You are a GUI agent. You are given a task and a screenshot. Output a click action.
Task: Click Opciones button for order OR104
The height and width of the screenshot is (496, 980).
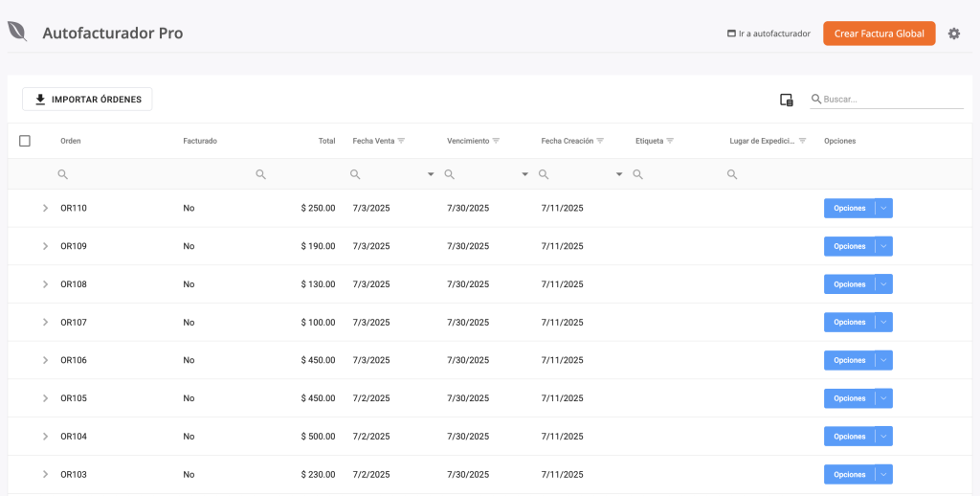850,437
